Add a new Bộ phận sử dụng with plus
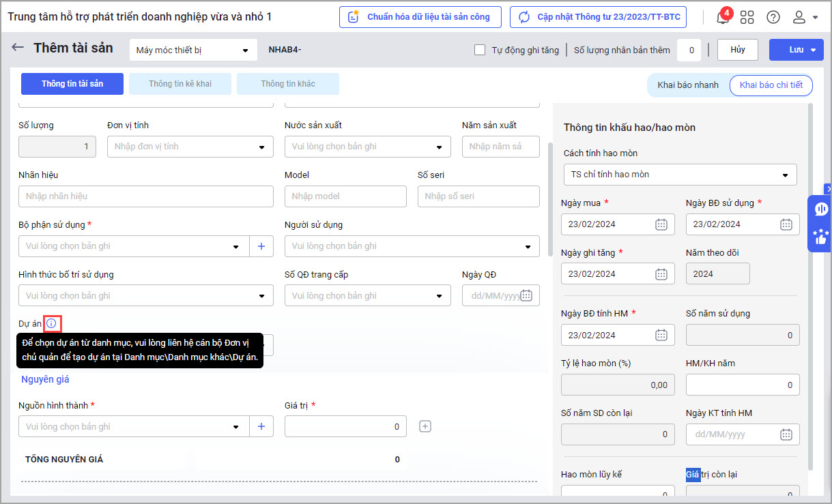Image resolution: width=832 pixels, height=504 pixels. pos(261,246)
